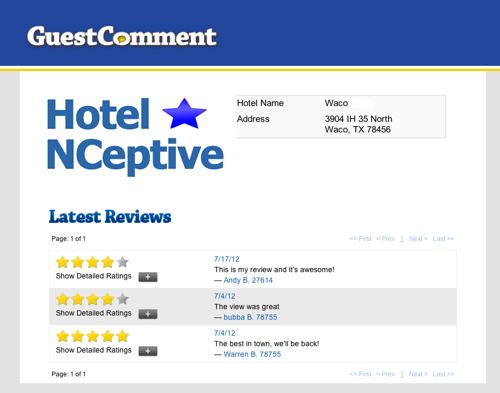This screenshot has width=500, height=393.
Task: Go to Next page in top pagination
Action: 418,239
